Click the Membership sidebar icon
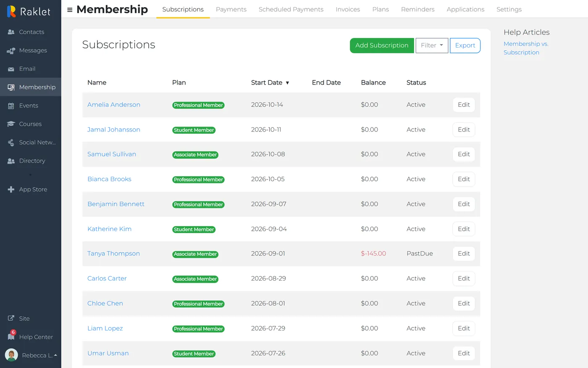The height and width of the screenshot is (368, 588). (11, 87)
